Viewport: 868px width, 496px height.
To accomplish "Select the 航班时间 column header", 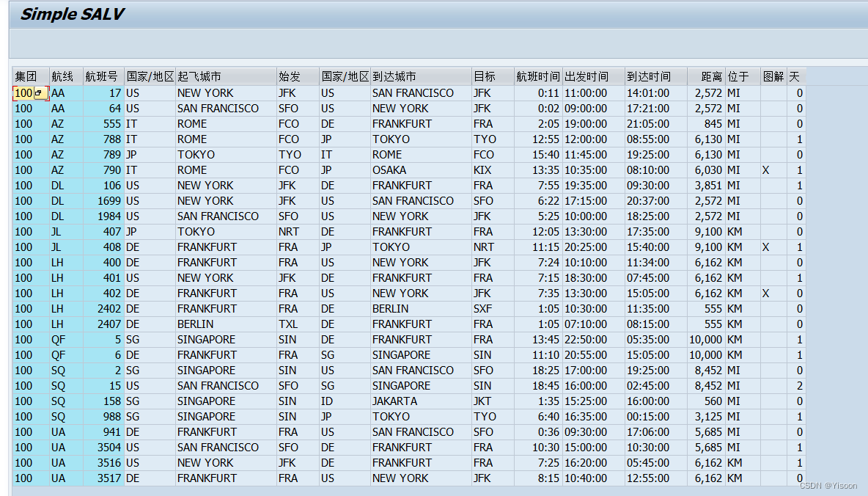I will pos(538,76).
